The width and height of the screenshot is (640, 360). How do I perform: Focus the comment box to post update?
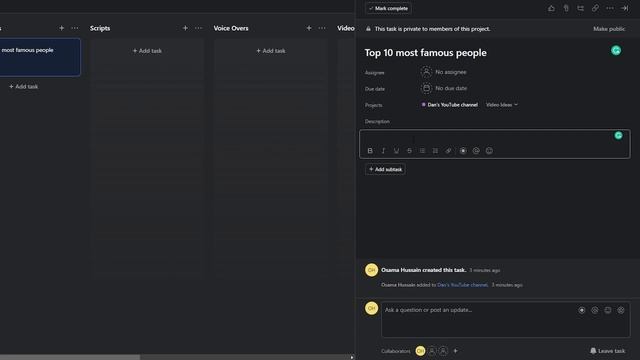[x=505, y=320]
